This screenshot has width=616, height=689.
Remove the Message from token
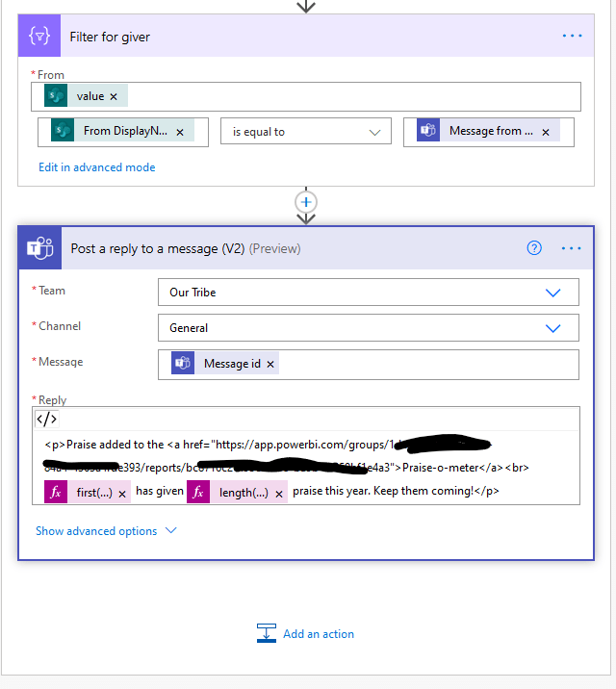click(x=546, y=132)
